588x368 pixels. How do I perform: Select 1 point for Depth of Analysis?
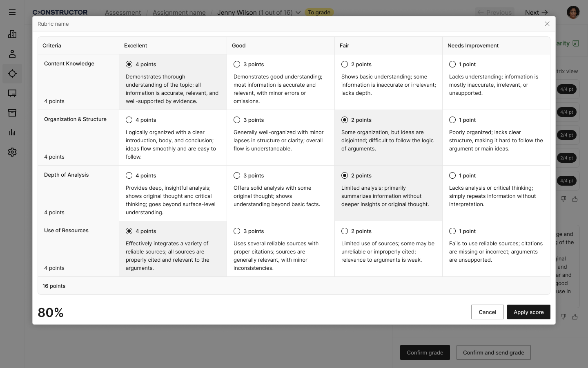[452, 175]
